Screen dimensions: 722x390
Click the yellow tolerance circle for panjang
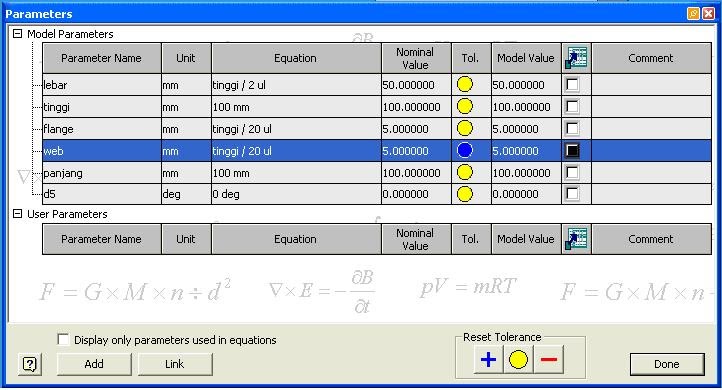pos(465,172)
